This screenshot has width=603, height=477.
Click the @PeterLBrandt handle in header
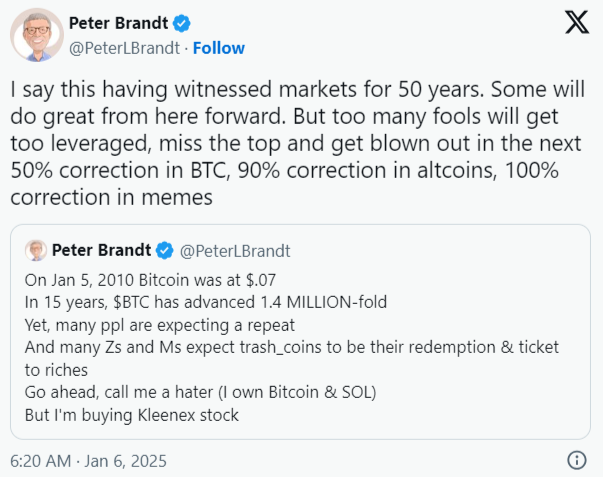click(126, 48)
